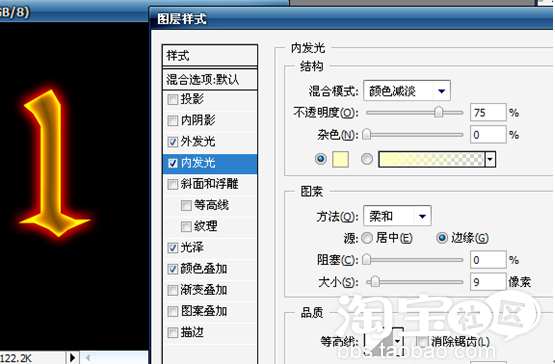Screen dimensions: 555x364
Task: Open the gradient picker dropdown arrow
Action: click(x=490, y=159)
